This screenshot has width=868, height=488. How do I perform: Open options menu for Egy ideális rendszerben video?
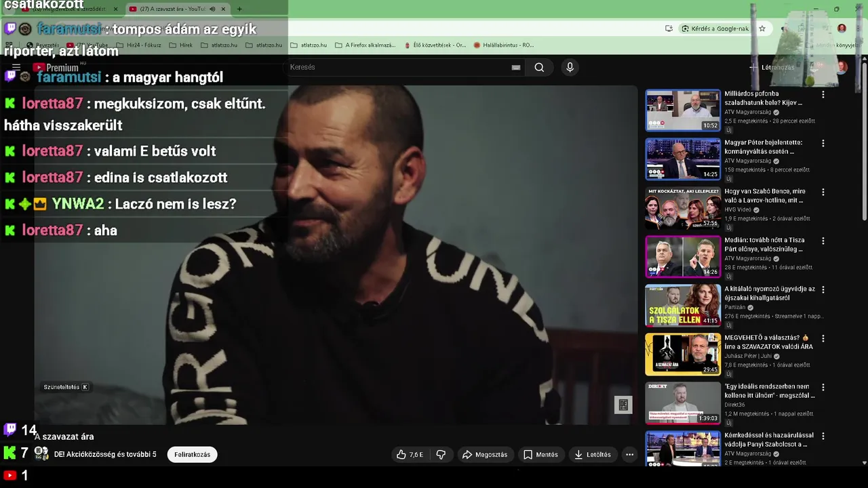[823, 388]
